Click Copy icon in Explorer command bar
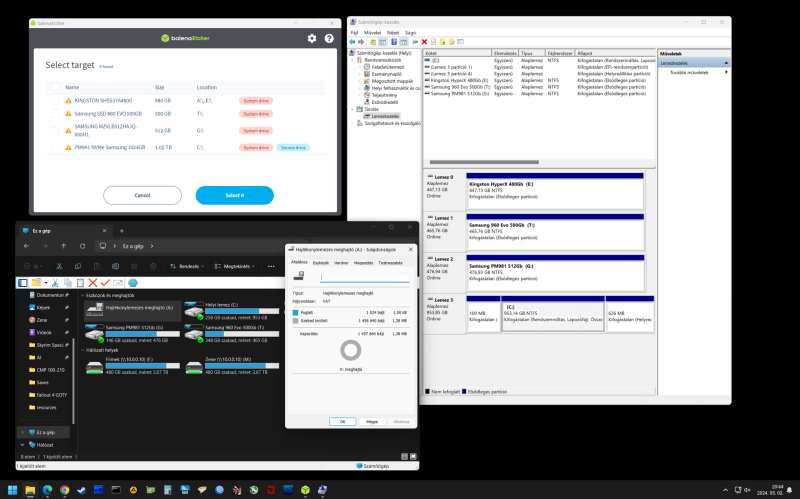The image size is (800, 499). [x=78, y=266]
